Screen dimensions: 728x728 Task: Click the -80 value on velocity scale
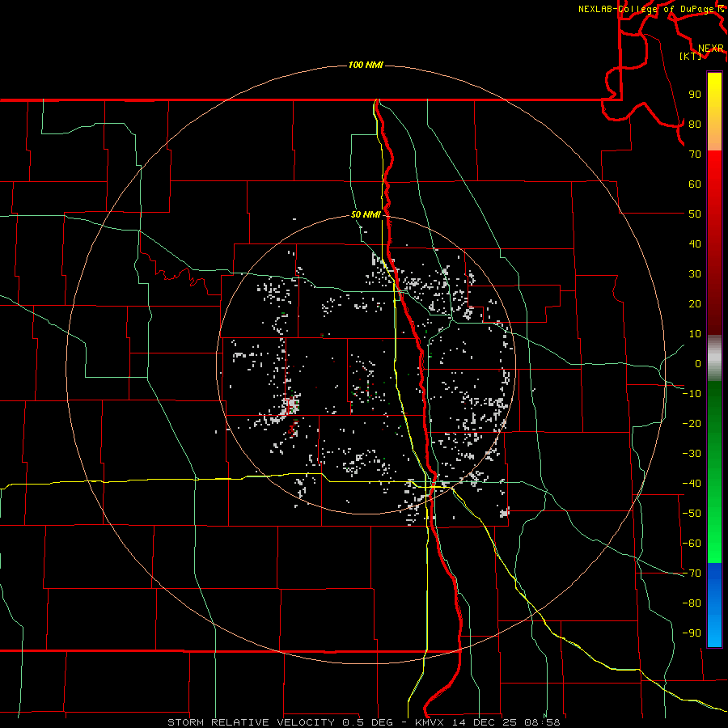point(692,603)
